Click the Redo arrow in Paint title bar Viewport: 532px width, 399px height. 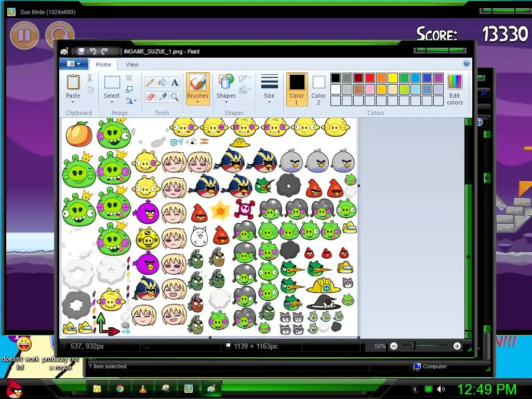tap(104, 51)
